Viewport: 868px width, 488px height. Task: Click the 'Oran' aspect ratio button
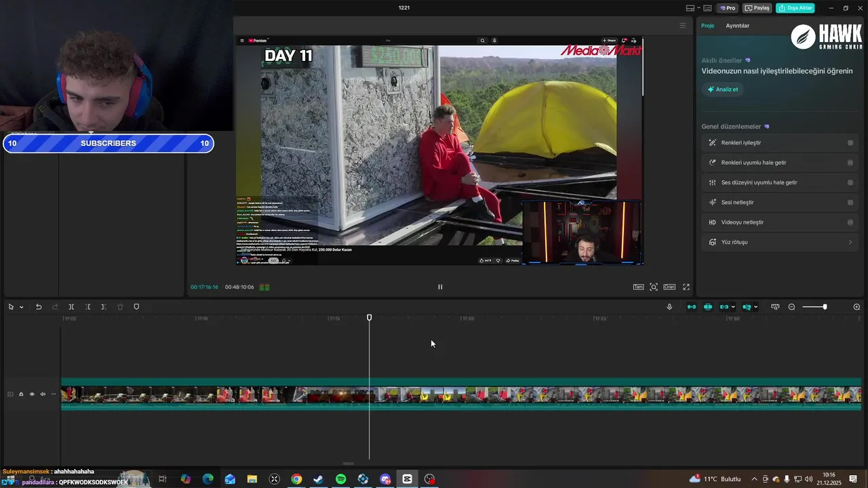[669, 287]
